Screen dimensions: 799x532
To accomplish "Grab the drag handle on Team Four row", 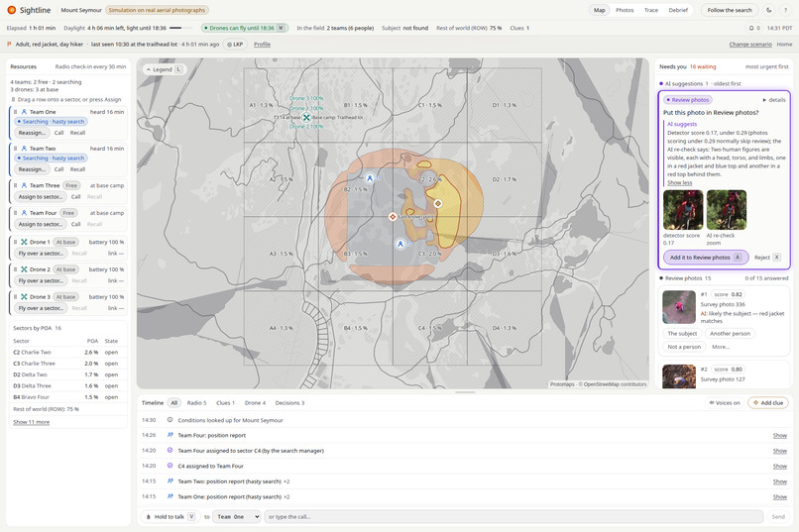I will 15,213.
